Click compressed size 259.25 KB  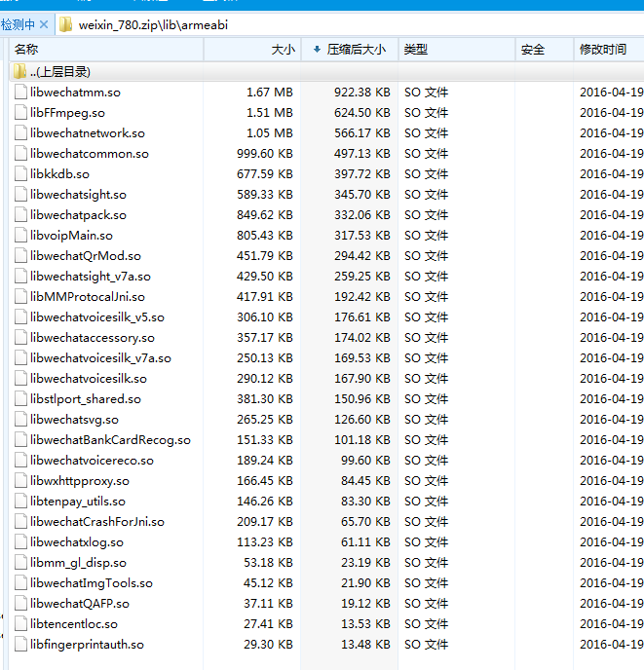[362, 277]
